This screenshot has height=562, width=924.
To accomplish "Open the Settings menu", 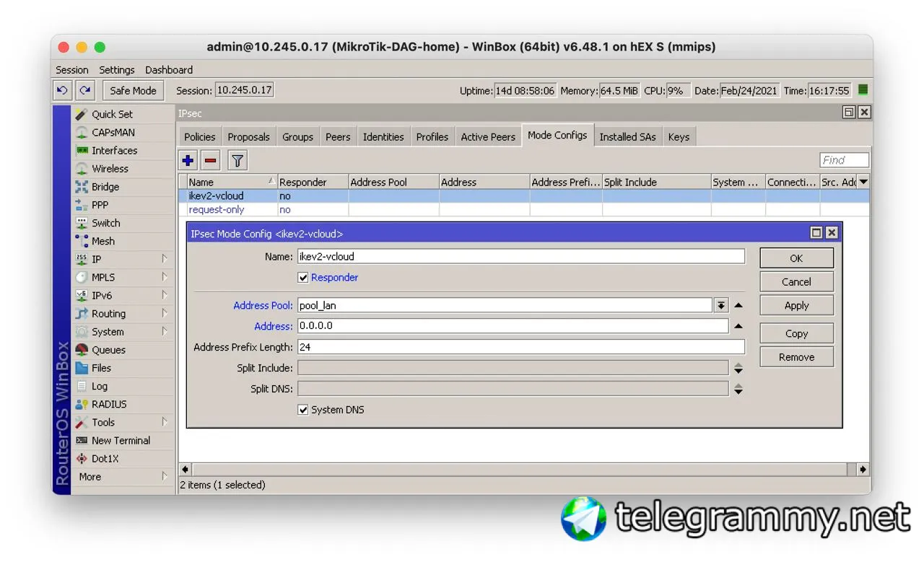I will [117, 70].
